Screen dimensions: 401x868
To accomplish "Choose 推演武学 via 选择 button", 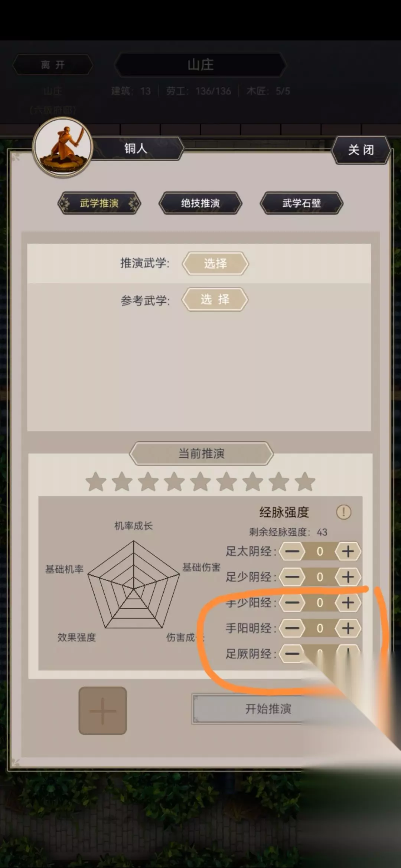I will tap(215, 263).
